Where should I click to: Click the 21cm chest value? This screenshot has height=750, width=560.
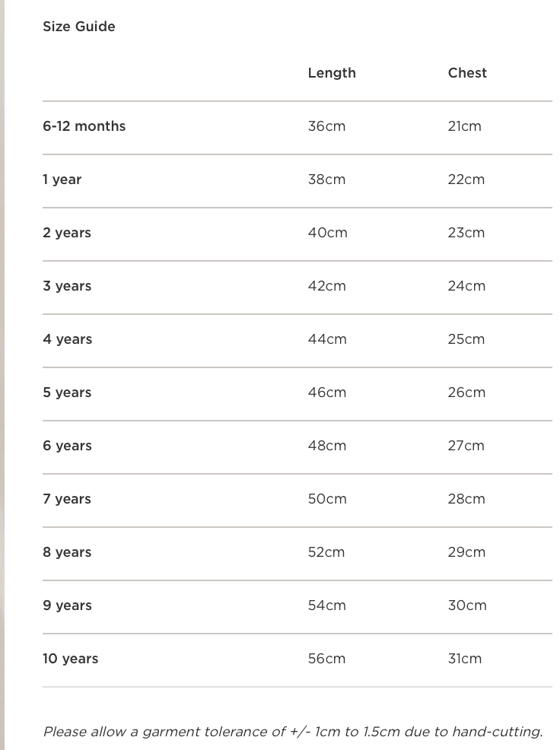(464, 126)
